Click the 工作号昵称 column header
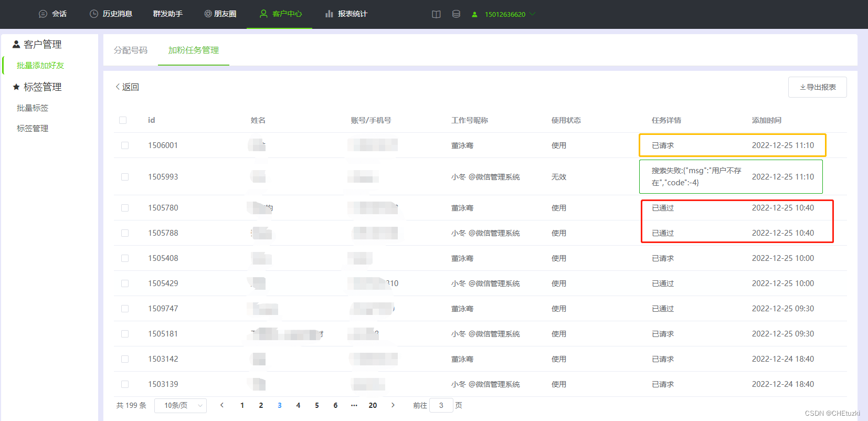The height and width of the screenshot is (421, 868). (470, 120)
